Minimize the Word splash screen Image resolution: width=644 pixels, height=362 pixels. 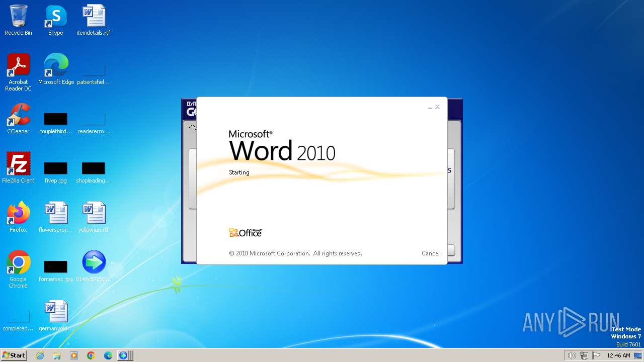click(x=430, y=107)
